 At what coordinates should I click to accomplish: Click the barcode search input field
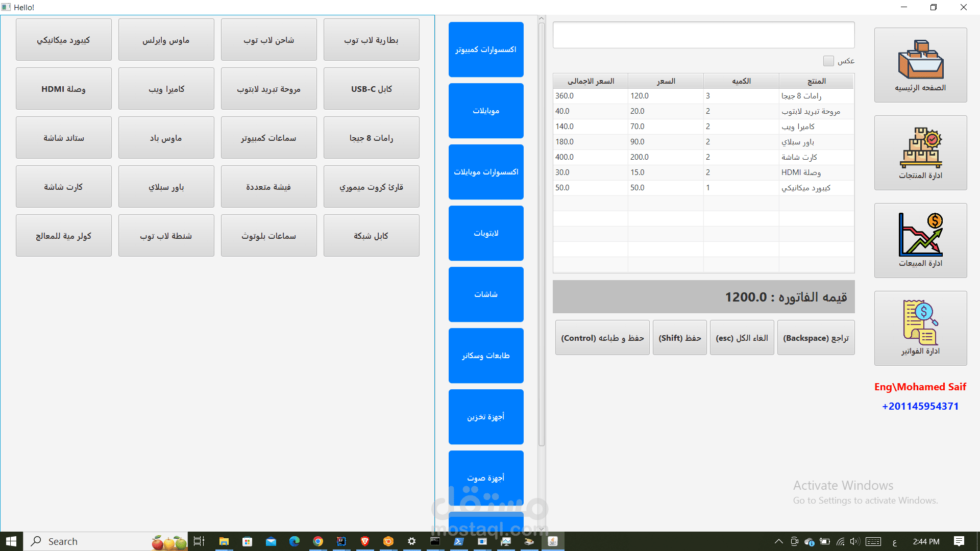703,35
